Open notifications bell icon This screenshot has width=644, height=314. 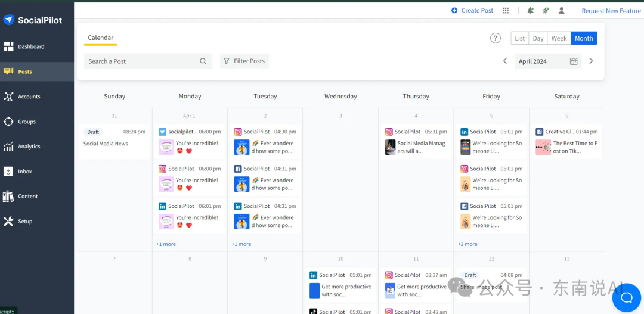coord(531,11)
